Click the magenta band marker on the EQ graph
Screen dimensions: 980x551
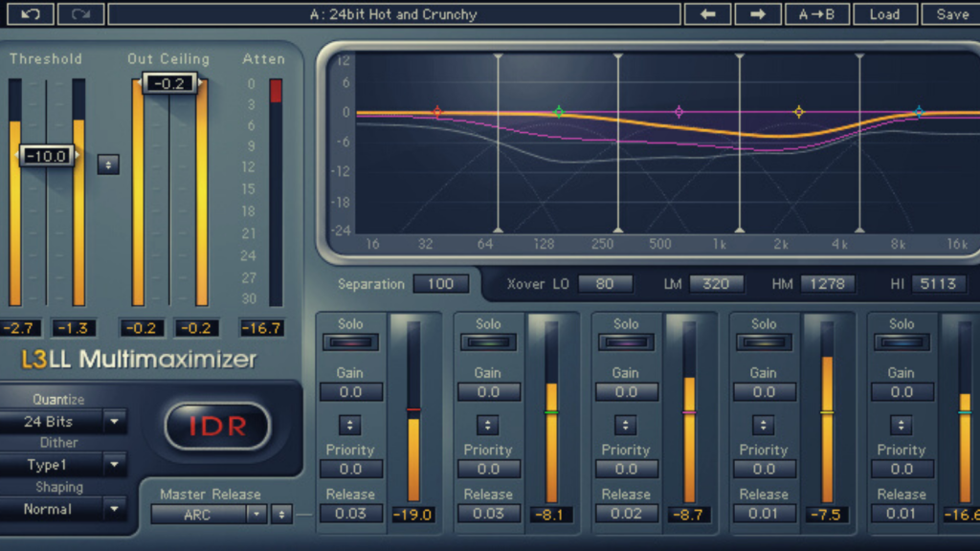[679, 112]
